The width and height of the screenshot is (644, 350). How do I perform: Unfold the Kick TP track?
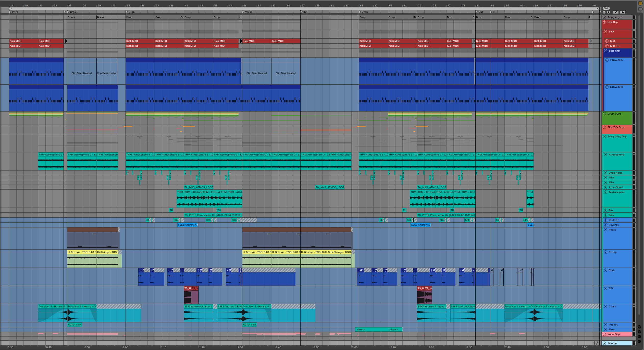point(607,46)
